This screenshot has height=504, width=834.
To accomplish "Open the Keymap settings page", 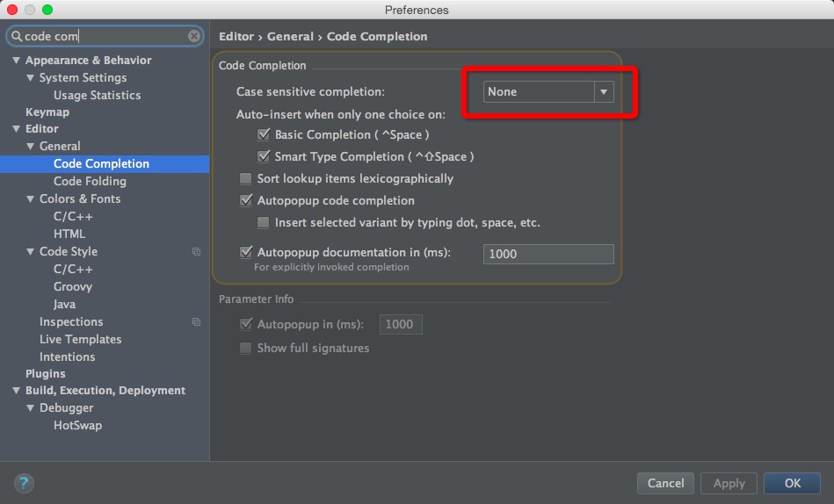I will [x=47, y=112].
